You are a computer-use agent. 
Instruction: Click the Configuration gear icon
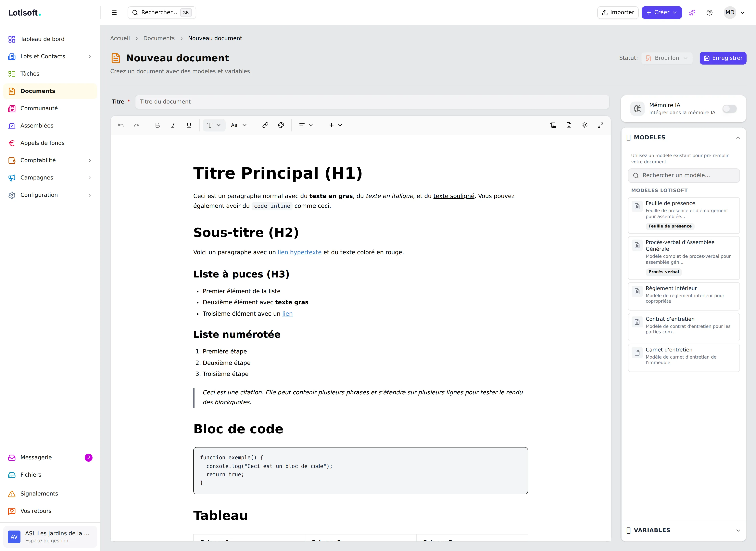pos(12,195)
